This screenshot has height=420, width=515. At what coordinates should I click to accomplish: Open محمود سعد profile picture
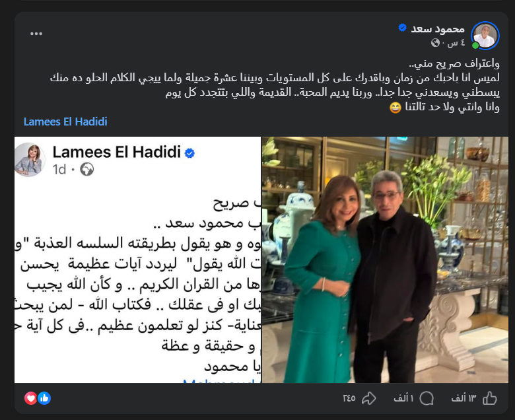click(x=485, y=36)
